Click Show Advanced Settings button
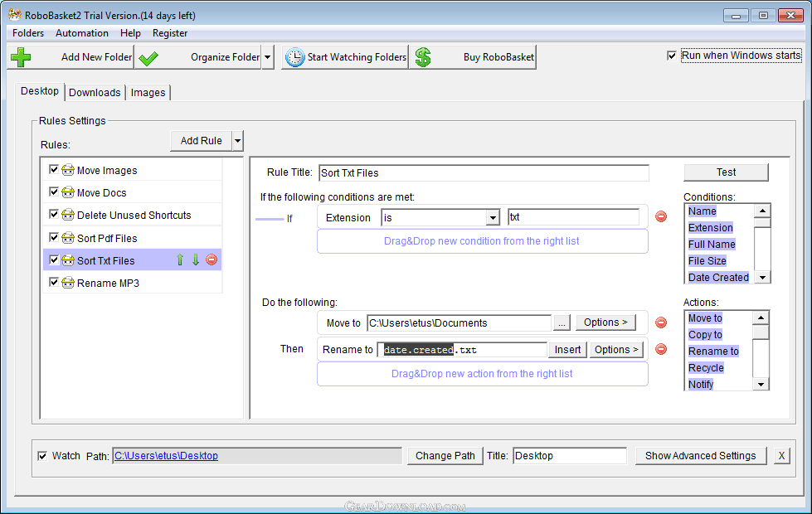This screenshot has height=514, width=812. pyautogui.click(x=700, y=456)
